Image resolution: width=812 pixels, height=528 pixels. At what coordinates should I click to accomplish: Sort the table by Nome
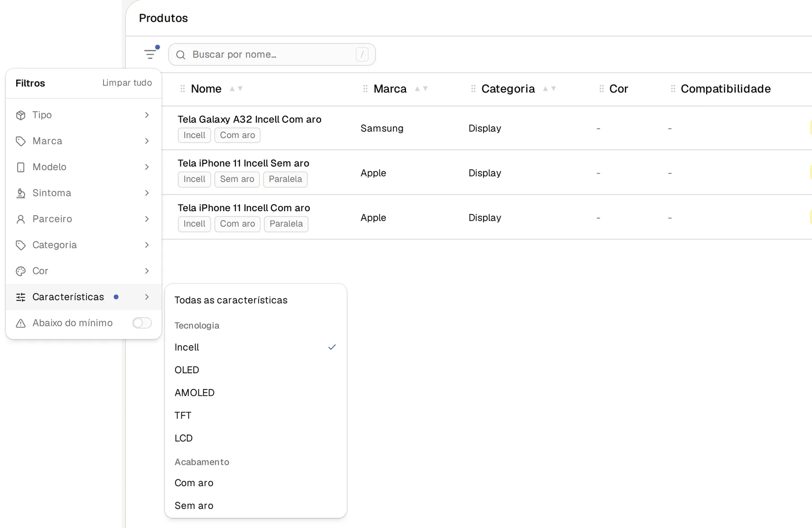[236, 89]
